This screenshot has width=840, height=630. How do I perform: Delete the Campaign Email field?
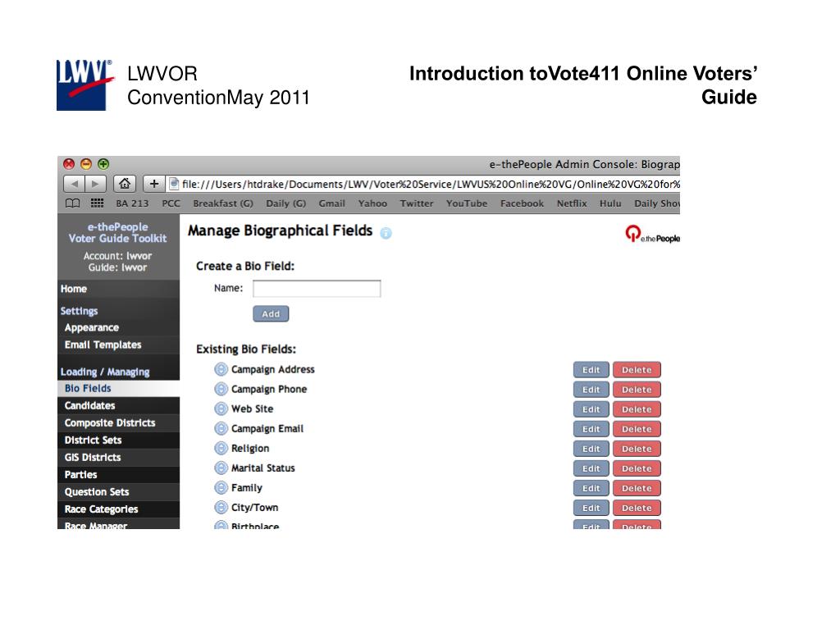point(637,429)
